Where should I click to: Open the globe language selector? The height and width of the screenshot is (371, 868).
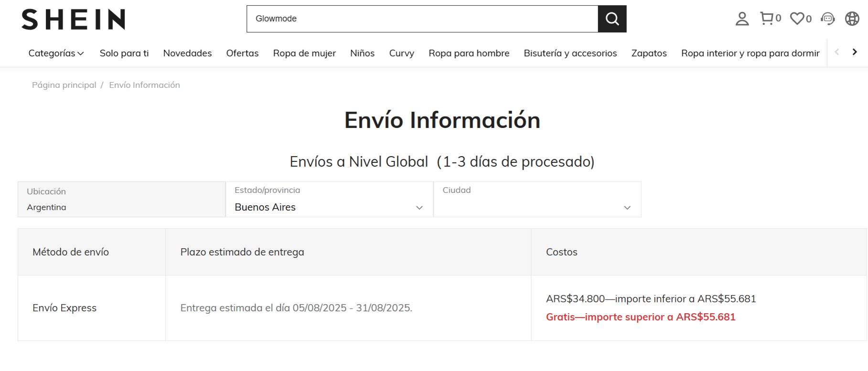click(852, 19)
